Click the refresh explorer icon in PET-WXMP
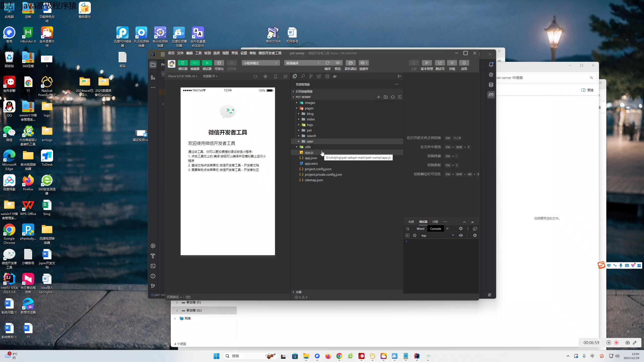The image size is (644, 362). [393, 97]
